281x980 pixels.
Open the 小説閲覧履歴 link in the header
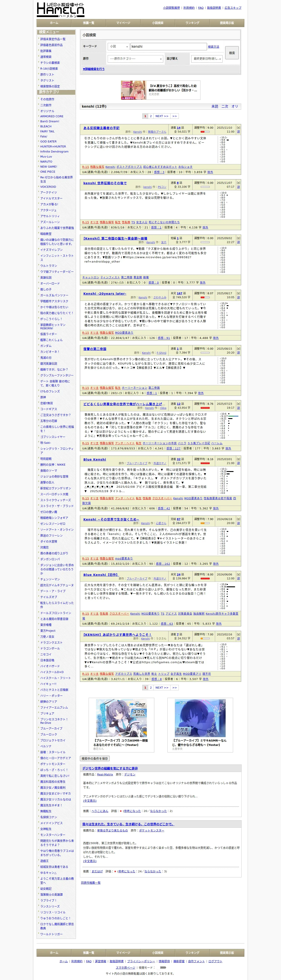(x=171, y=8)
